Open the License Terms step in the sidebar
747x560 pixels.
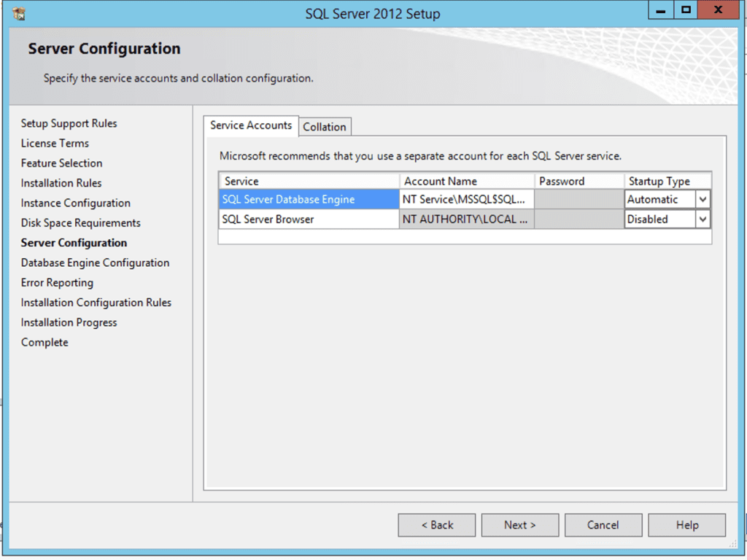point(54,143)
